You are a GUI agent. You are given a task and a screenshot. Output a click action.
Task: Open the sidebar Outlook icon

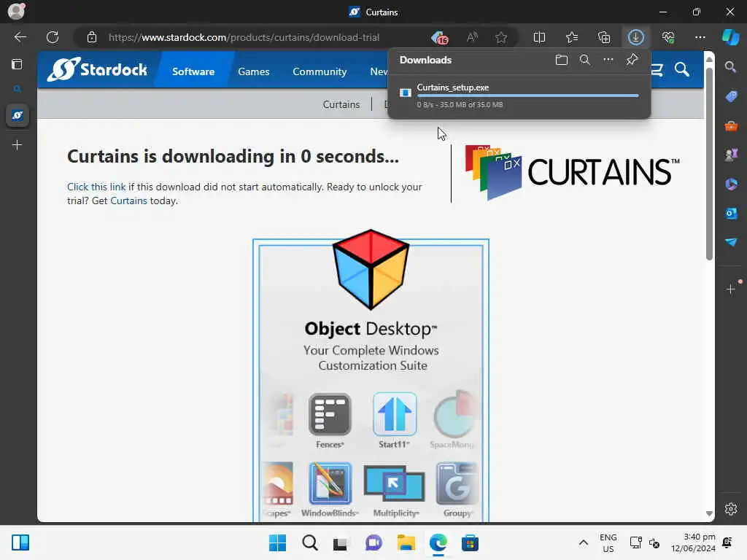click(x=731, y=214)
